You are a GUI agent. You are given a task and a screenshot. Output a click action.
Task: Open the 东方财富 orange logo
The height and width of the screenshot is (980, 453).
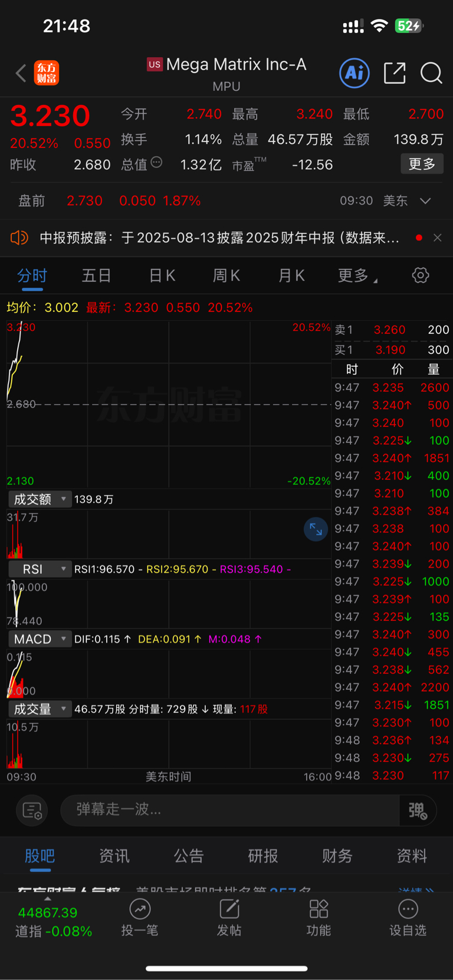pos(47,73)
